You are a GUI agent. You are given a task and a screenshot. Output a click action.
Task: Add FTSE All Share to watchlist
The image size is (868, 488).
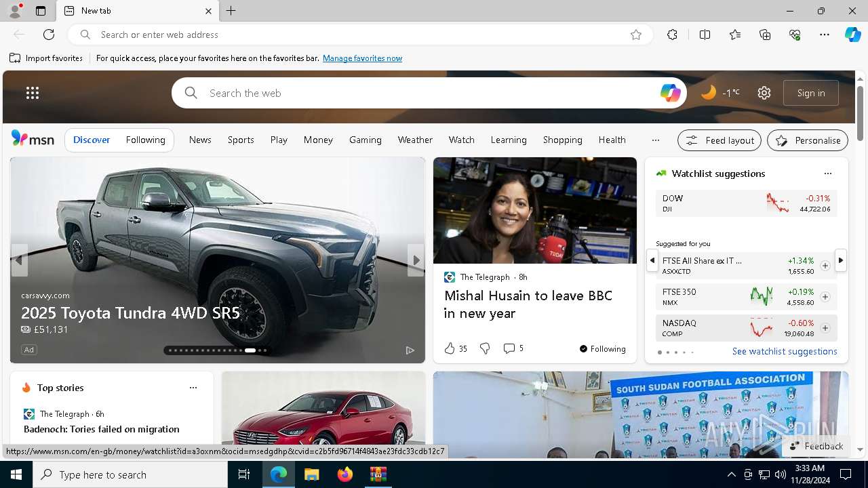tap(825, 266)
